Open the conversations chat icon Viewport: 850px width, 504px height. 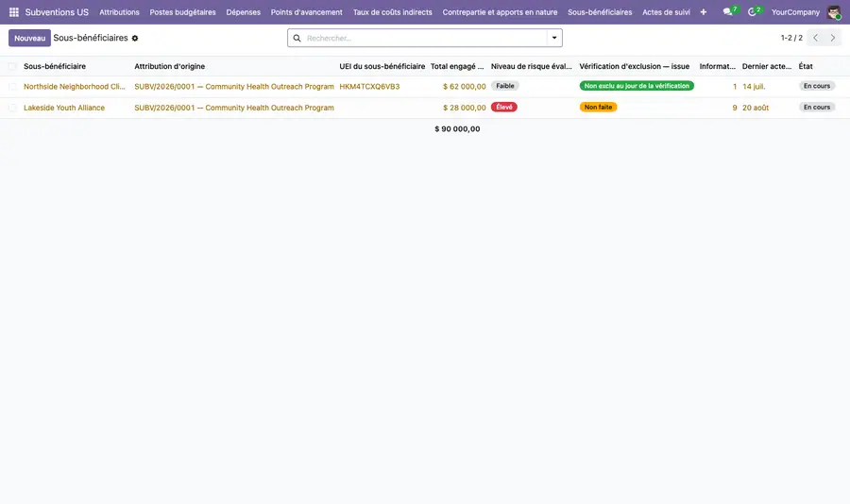click(x=727, y=12)
